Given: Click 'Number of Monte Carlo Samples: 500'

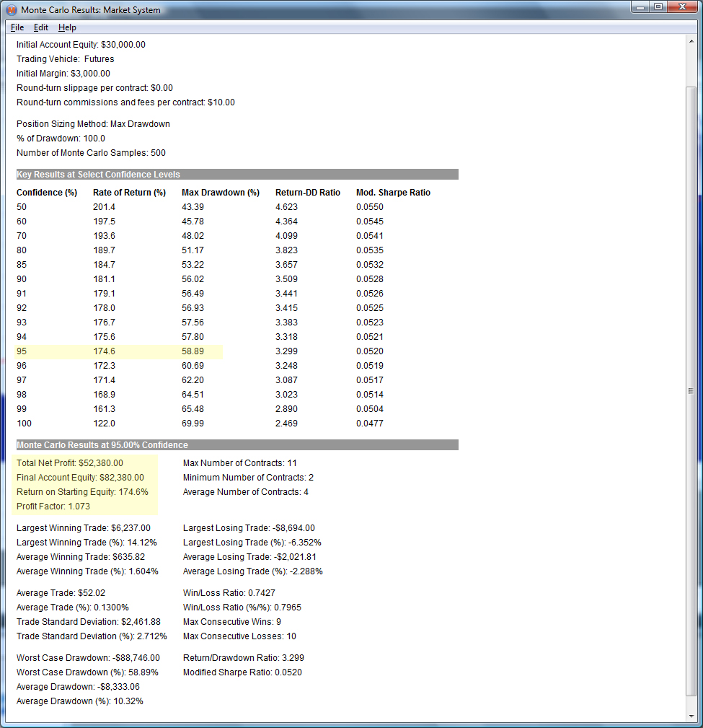Looking at the screenshot, I should [91, 153].
